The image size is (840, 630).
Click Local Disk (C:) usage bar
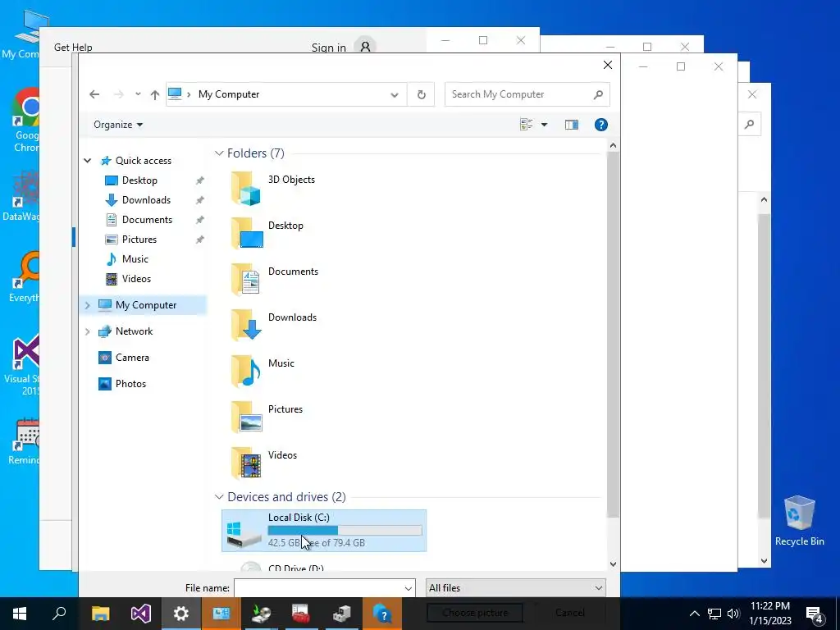pyautogui.click(x=345, y=531)
